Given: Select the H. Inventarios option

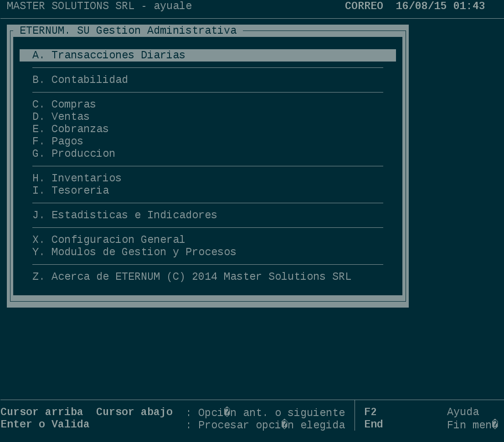Looking at the screenshot, I should [77, 178].
